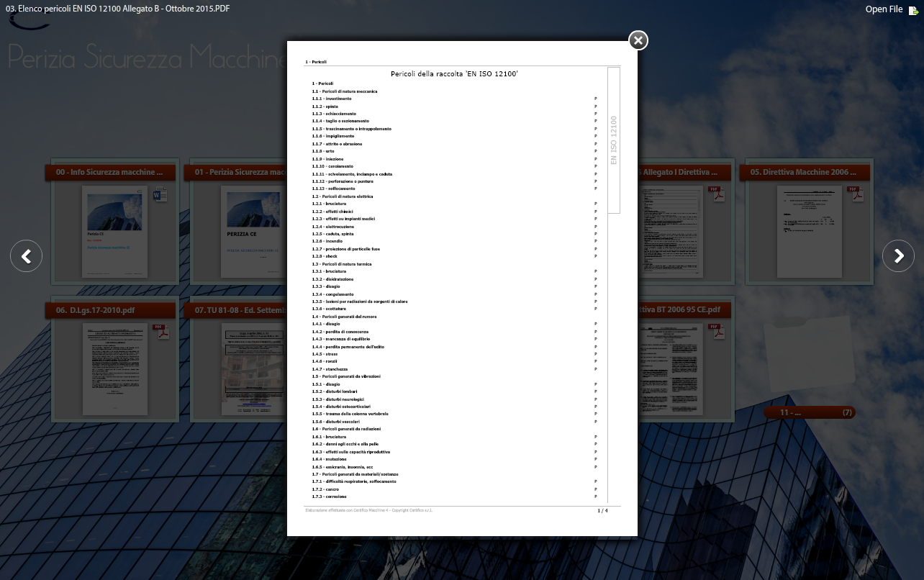The image size is (924, 580).
Task: Click PDF icon on 05. Direttiva Macchine tile
Action: tap(855, 194)
